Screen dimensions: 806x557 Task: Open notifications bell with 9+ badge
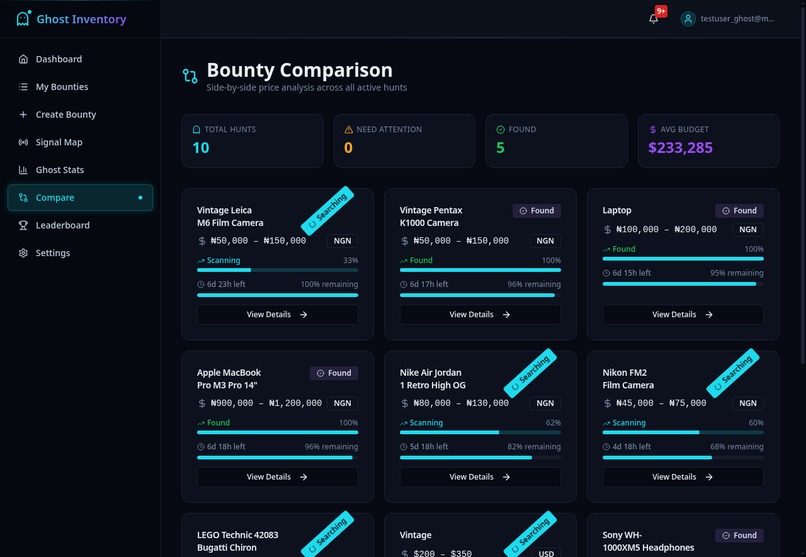[654, 18]
